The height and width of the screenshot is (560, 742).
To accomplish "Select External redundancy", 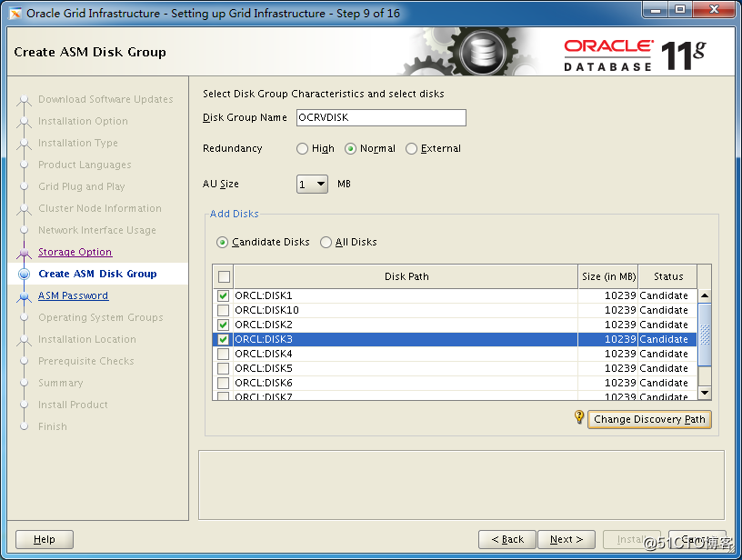I will point(412,149).
